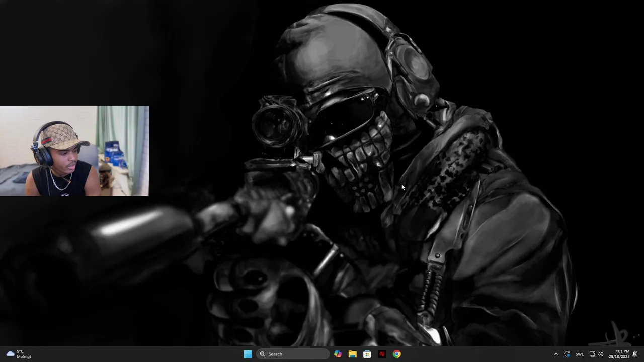Click the Windows Update sync tray icon
The width and height of the screenshot is (644, 362).
pos(567,354)
